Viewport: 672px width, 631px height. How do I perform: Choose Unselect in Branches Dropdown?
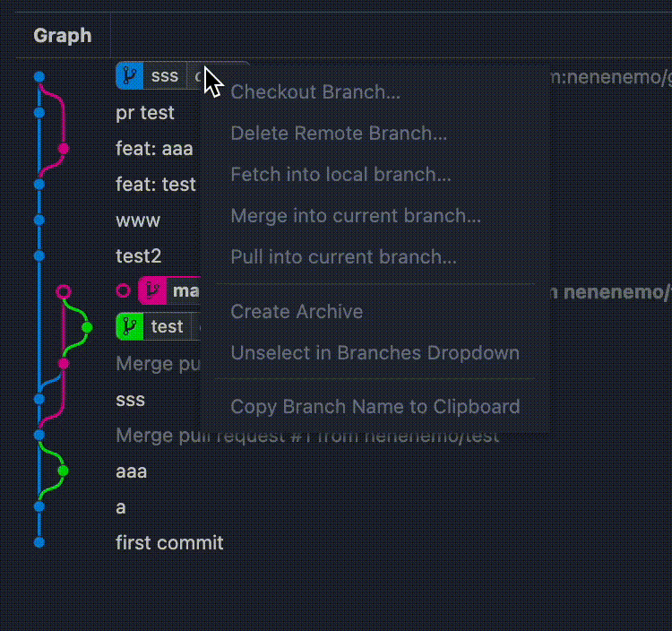[375, 352]
